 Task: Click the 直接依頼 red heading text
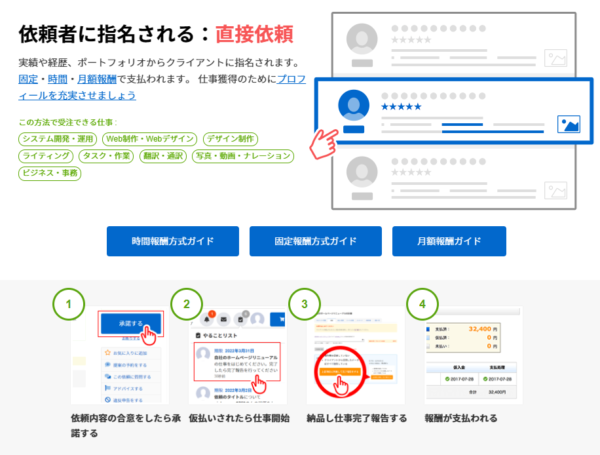click(254, 34)
